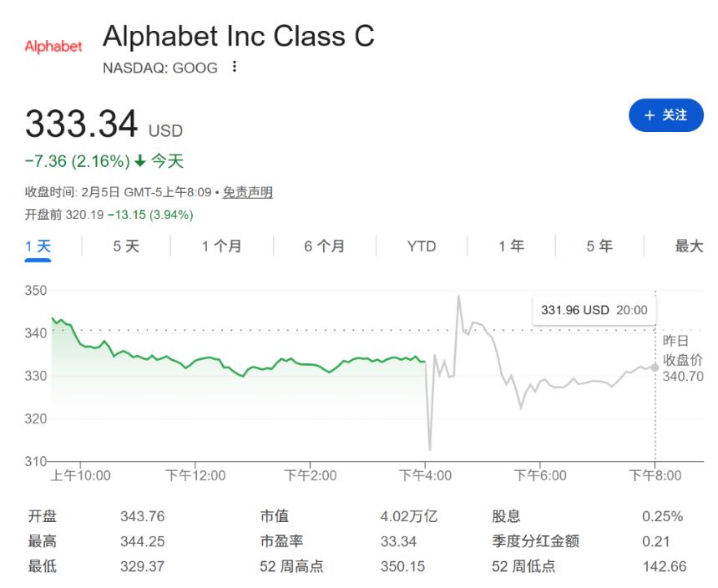Select the YTD tab
Image resolution: width=718 pixels, height=588 pixels.
[421, 246]
